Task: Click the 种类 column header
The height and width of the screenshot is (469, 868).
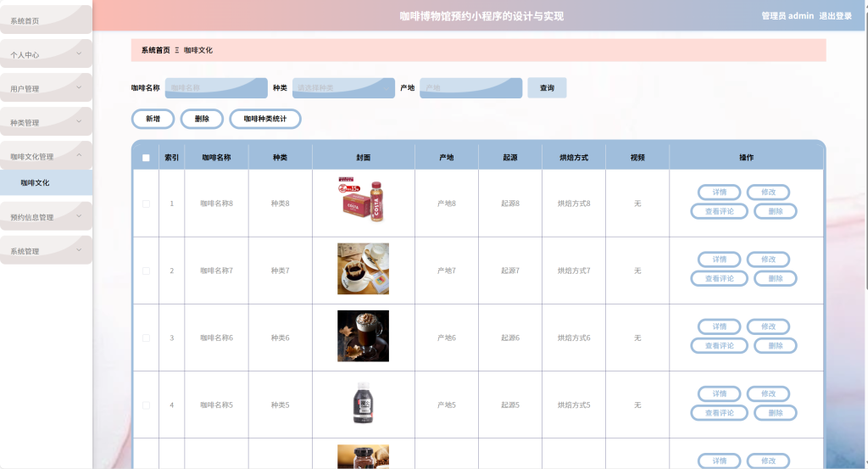Action: click(280, 158)
